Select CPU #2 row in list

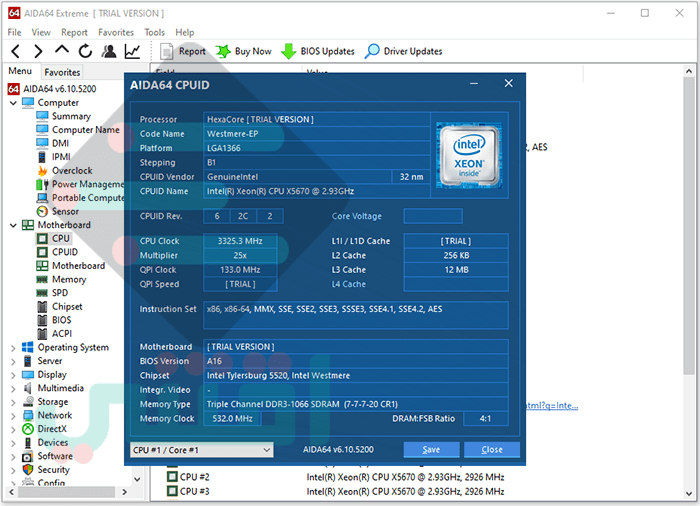pos(336,477)
